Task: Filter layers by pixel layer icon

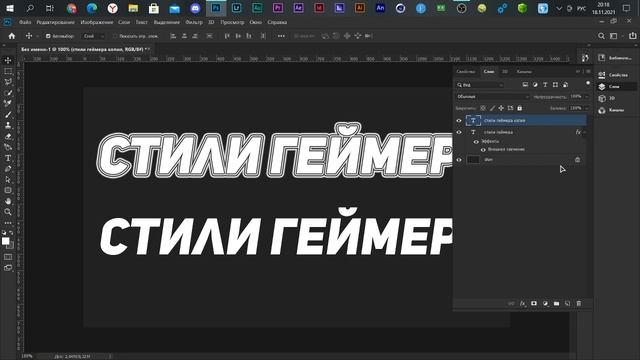Action: point(525,85)
